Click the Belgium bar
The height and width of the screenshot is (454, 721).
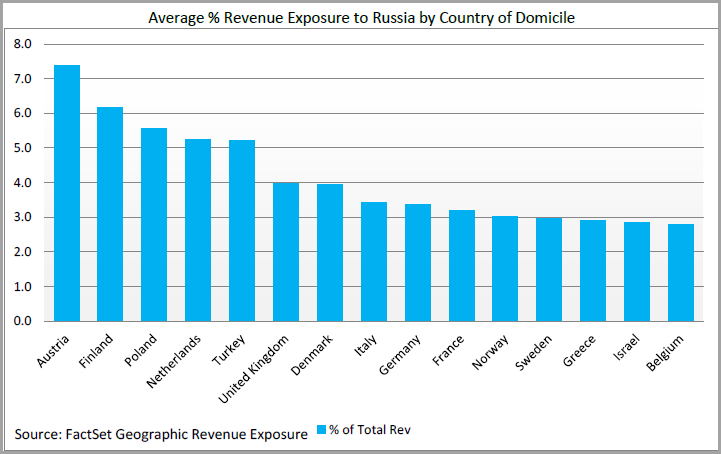point(681,272)
